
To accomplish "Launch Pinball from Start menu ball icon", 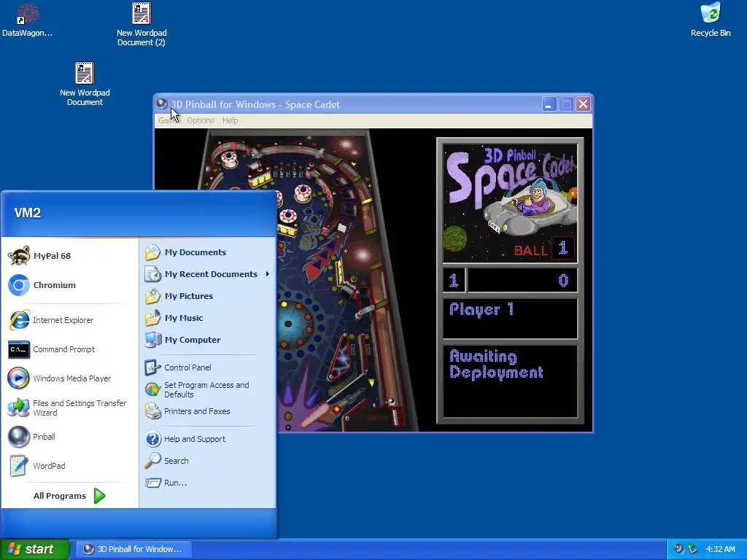I will pos(19,437).
